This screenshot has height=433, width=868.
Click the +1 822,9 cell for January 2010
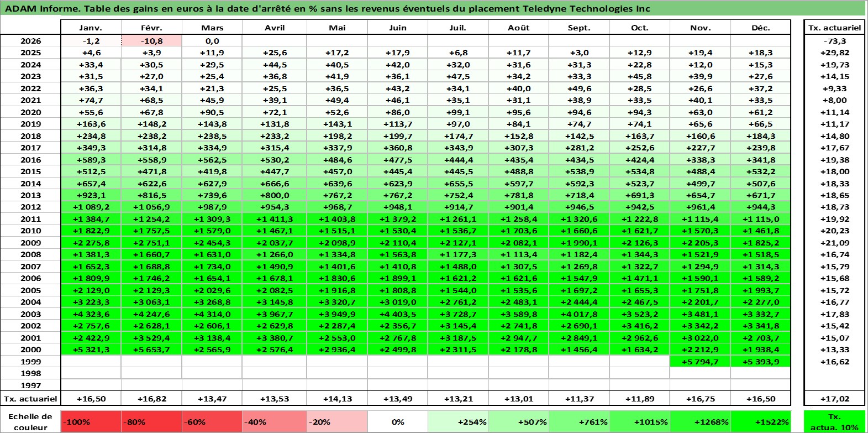[x=91, y=231]
